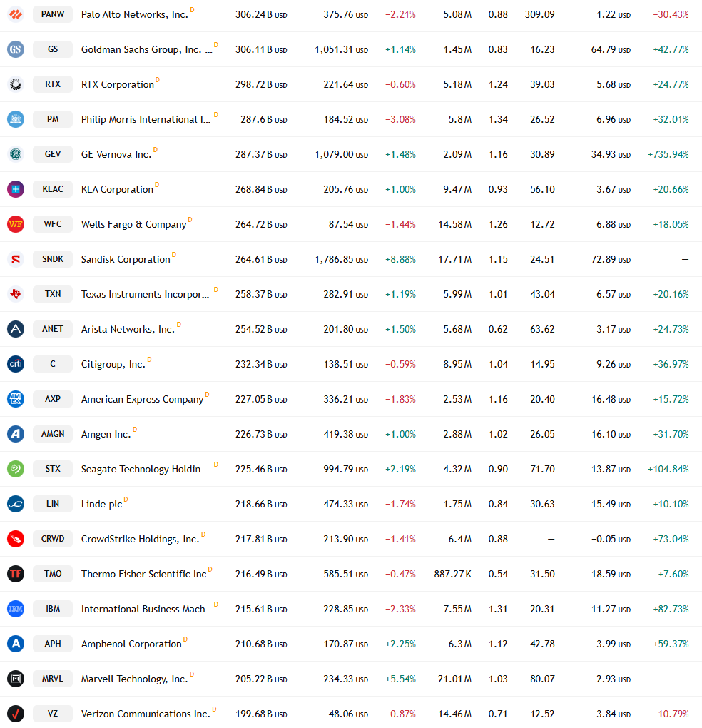The image size is (702, 728).
Task: Click the market cap 199.68 B USD
Action: (261, 714)
